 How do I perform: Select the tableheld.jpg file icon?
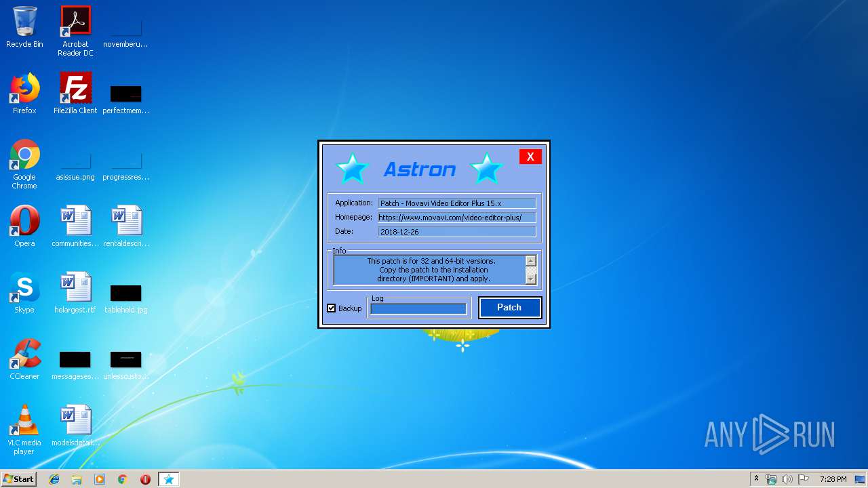click(x=126, y=298)
